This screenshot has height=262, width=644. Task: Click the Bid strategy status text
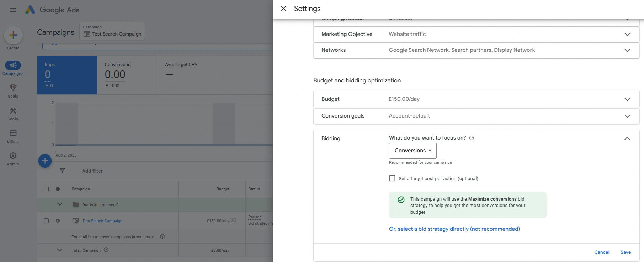[x=260, y=224]
